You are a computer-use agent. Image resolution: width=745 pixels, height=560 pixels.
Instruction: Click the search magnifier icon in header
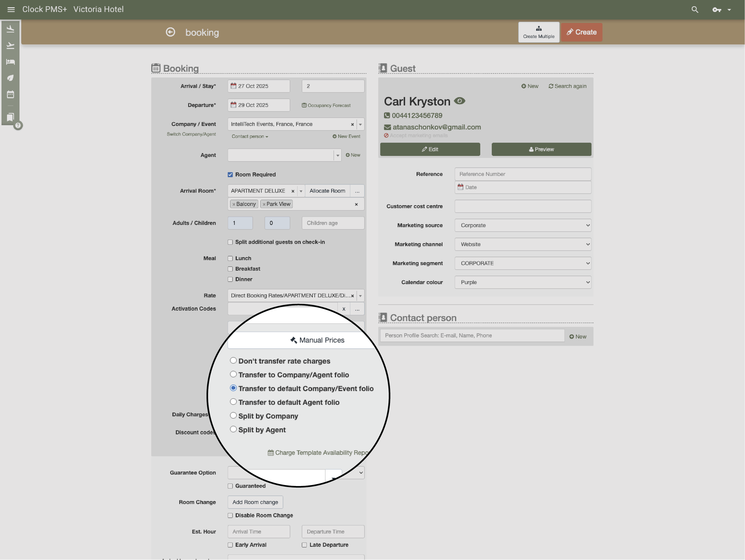tap(694, 9)
